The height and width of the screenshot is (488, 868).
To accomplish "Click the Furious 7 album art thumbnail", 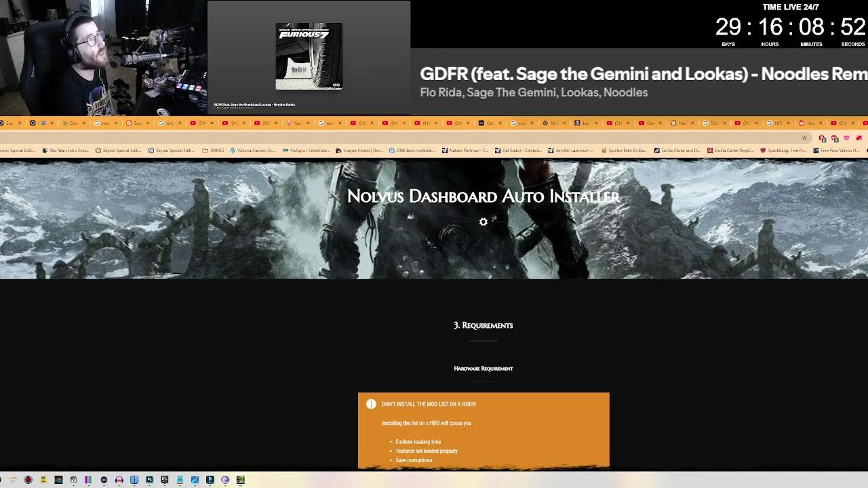I will click(309, 56).
